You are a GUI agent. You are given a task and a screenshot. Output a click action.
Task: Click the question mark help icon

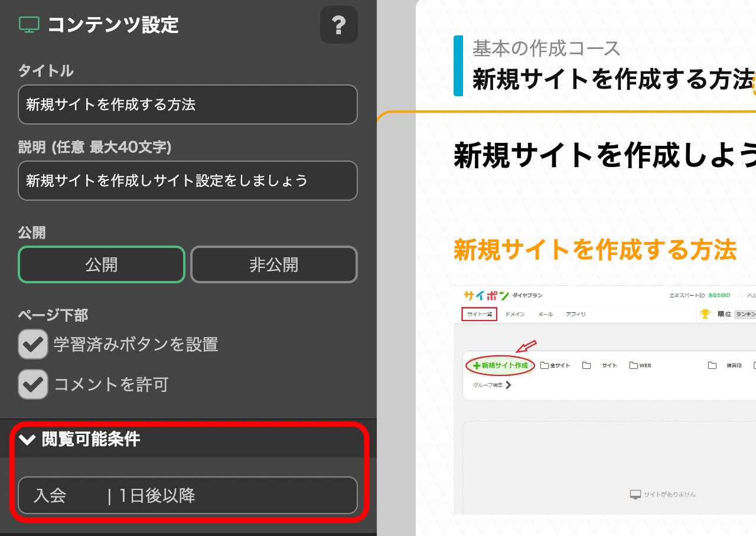[338, 25]
